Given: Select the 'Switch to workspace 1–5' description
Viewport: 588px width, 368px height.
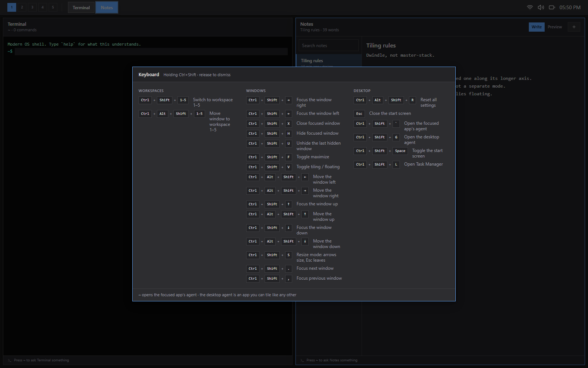Looking at the screenshot, I should pyautogui.click(x=213, y=102).
